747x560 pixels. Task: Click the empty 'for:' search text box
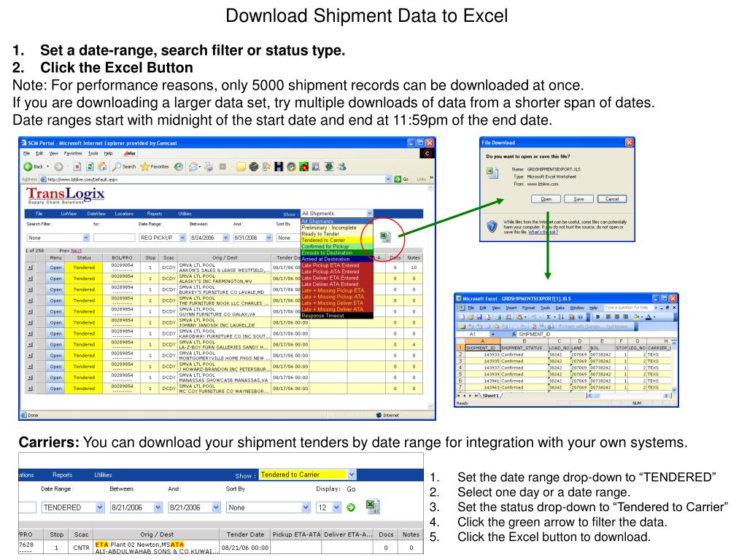point(115,238)
